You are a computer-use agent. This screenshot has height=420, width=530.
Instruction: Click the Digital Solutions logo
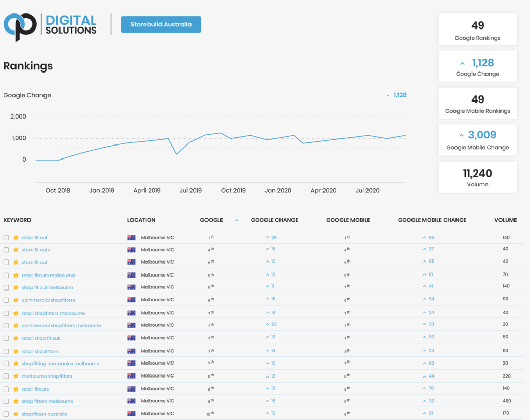click(50, 25)
